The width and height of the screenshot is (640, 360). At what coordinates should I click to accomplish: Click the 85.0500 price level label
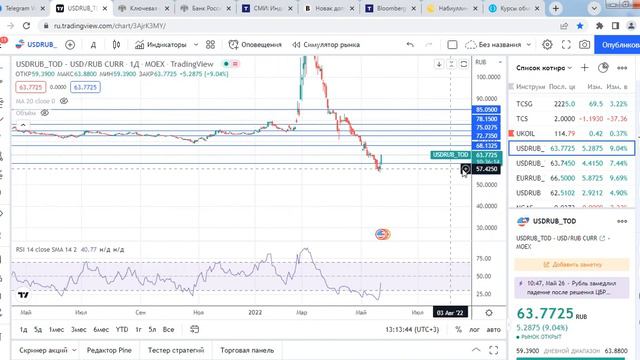click(x=486, y=109)
